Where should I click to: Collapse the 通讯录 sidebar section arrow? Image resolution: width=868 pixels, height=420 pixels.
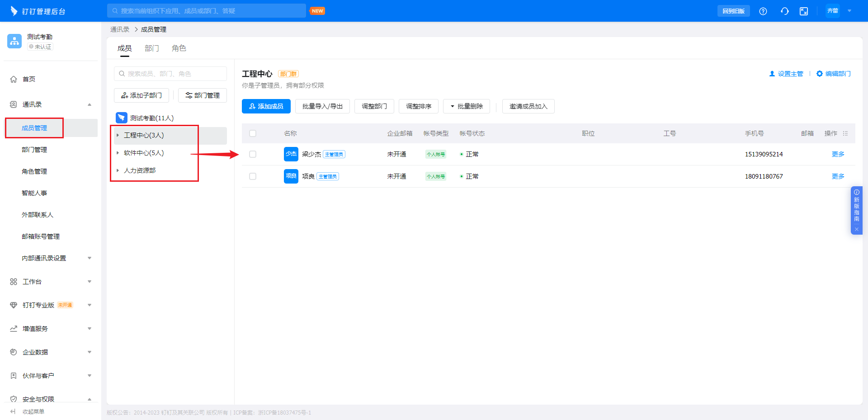[x=90, y=104]
